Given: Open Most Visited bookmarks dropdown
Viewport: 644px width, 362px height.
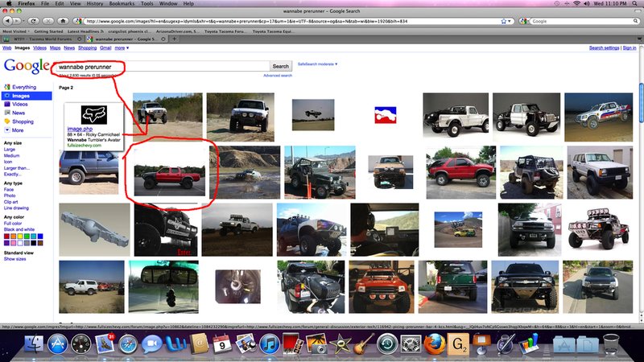Looking at the screenshot, I should [x=16, y=31].
